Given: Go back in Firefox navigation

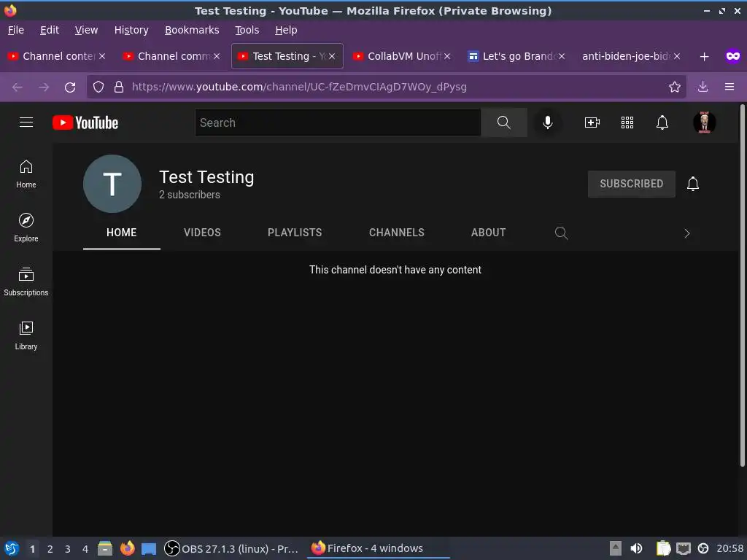Looking at the screenshot, I should [18, 87].
